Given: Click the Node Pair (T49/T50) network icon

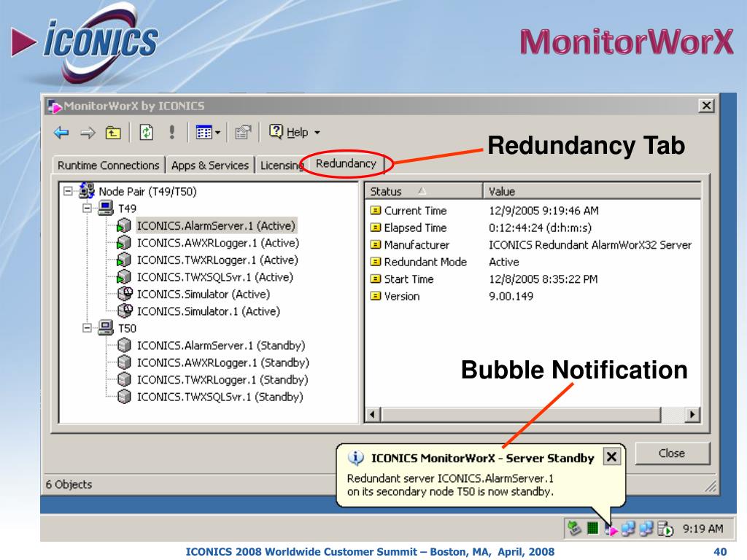Looking at the screenshot, I should 87,190.
